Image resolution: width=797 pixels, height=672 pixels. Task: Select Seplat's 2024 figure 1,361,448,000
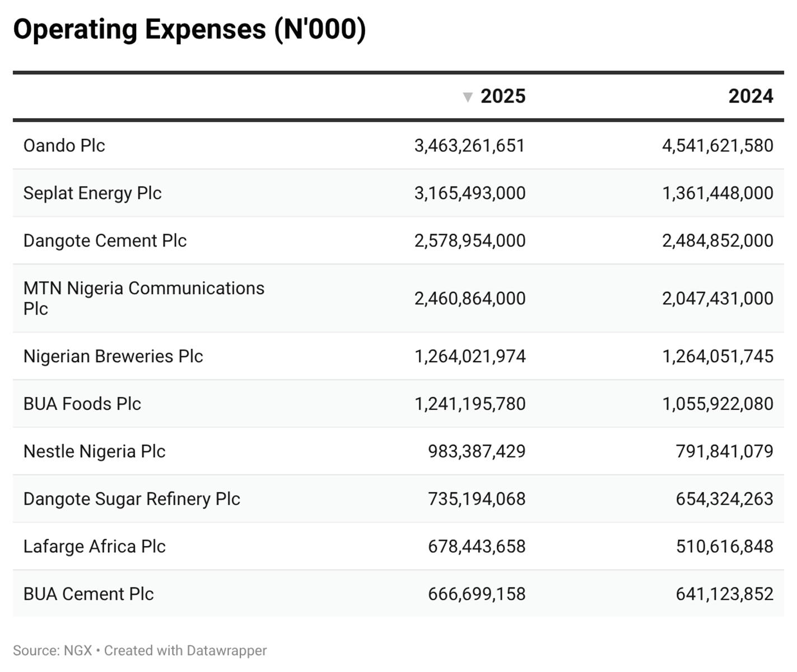717,193
